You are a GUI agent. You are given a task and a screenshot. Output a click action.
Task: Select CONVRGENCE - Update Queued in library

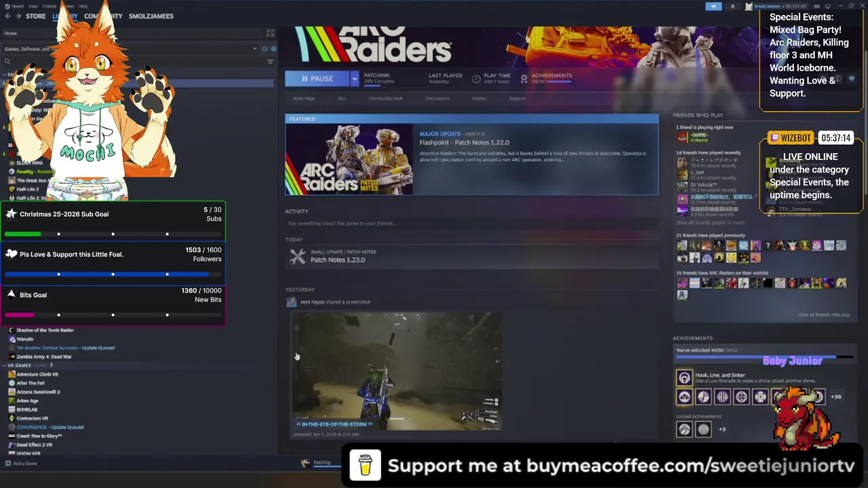point(50,427)
